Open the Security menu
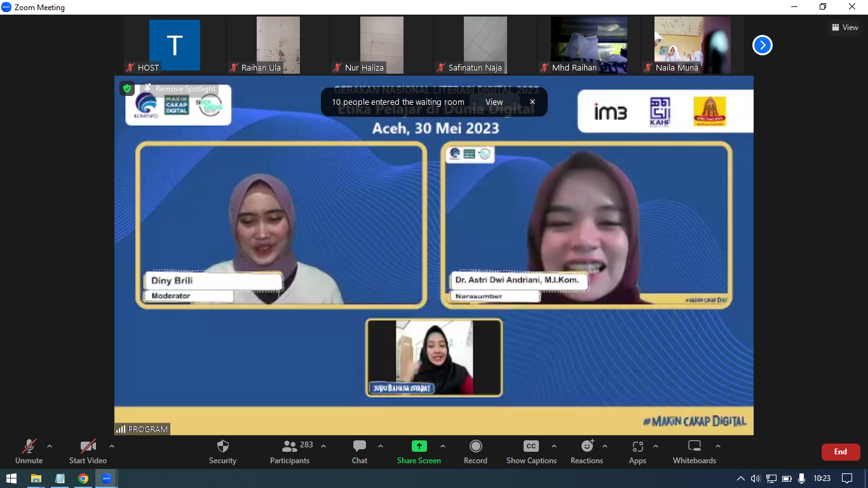Viewport: 868px width, 488px height. click(x=222, y=451)
